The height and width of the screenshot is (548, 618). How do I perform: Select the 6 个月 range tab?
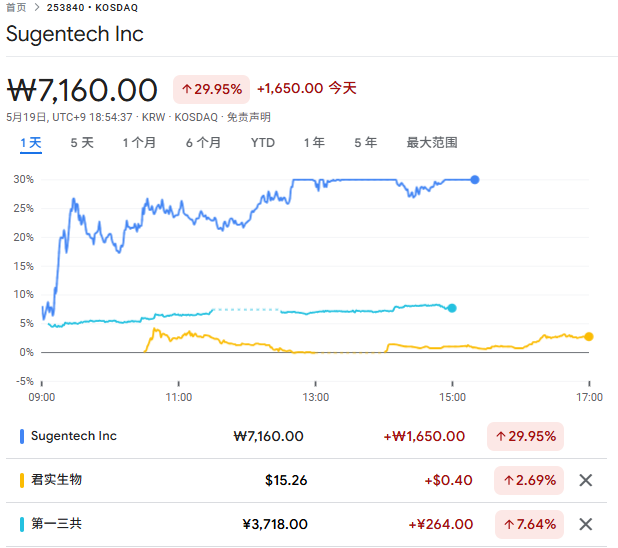click(203, 143)
